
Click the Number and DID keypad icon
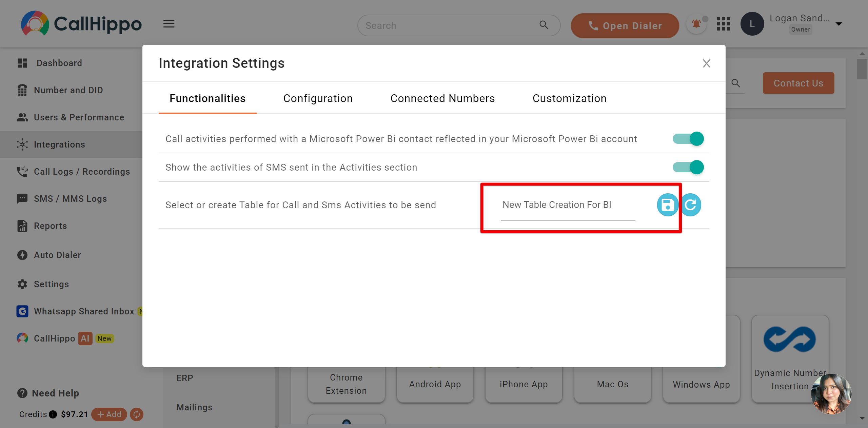[22, 90]
